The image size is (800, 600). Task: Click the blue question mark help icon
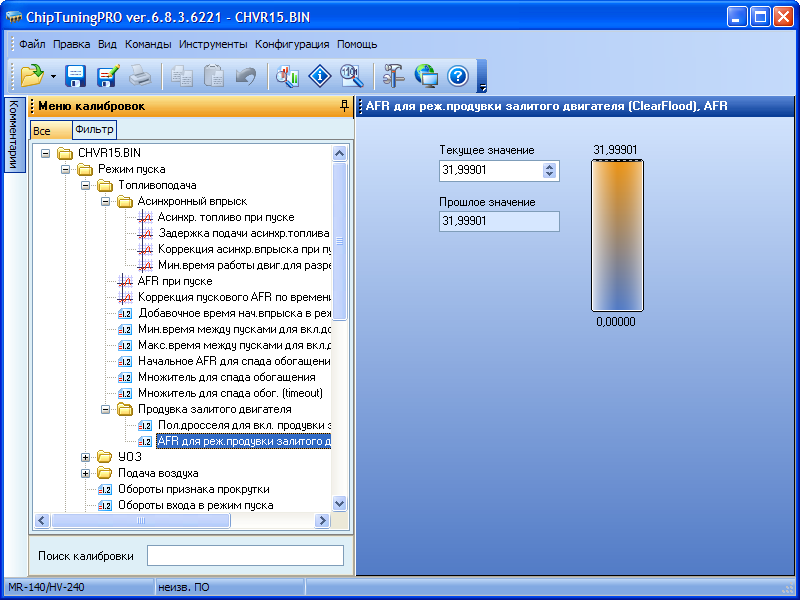457,75
